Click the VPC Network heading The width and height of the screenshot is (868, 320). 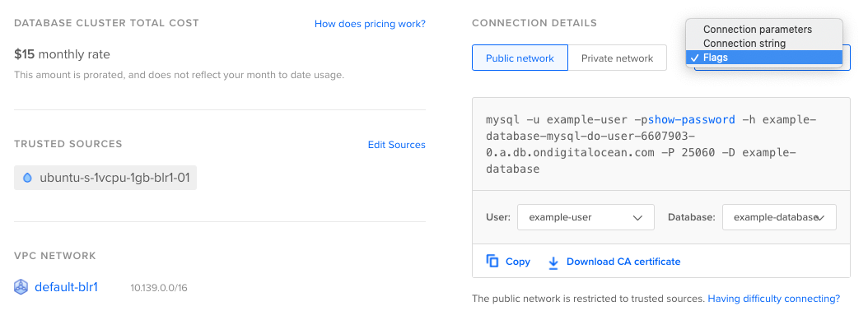[55, 256]
